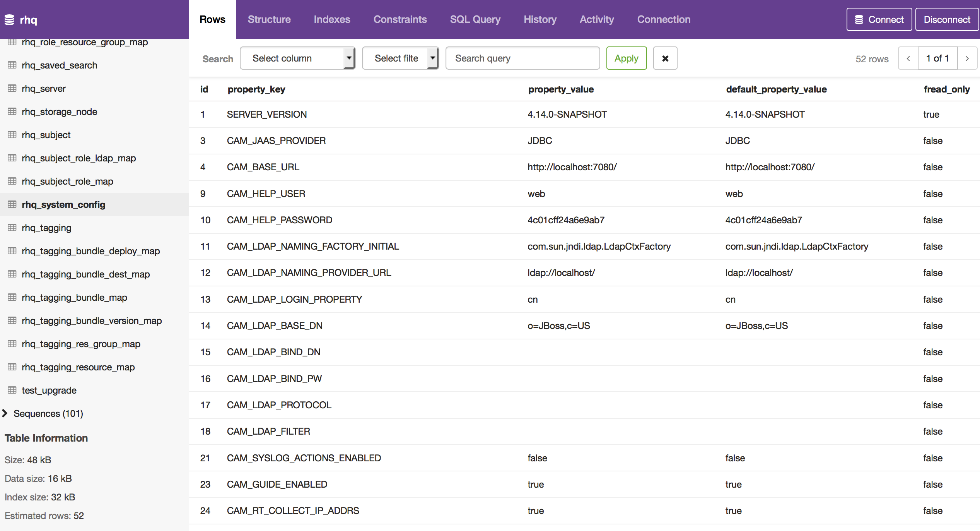Open the rhq_storage_node table

59,112
